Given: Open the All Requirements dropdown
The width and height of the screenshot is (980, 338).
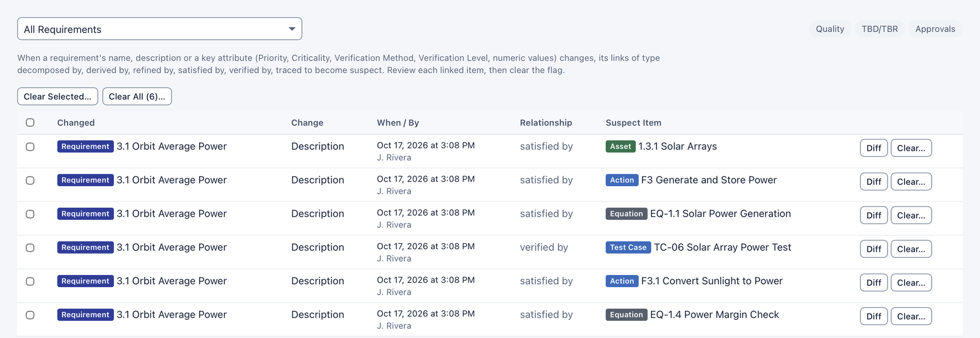Looking at the screenshot, I should pos(159,29).
